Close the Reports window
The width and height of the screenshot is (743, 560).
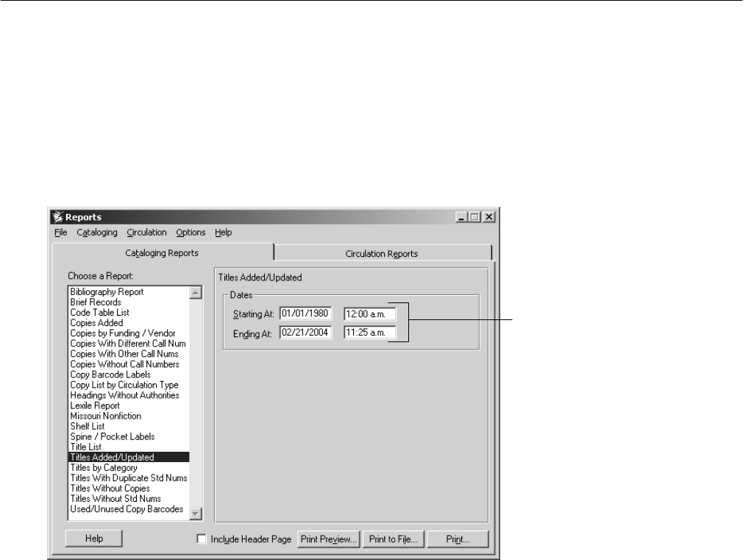click(489, 217)
